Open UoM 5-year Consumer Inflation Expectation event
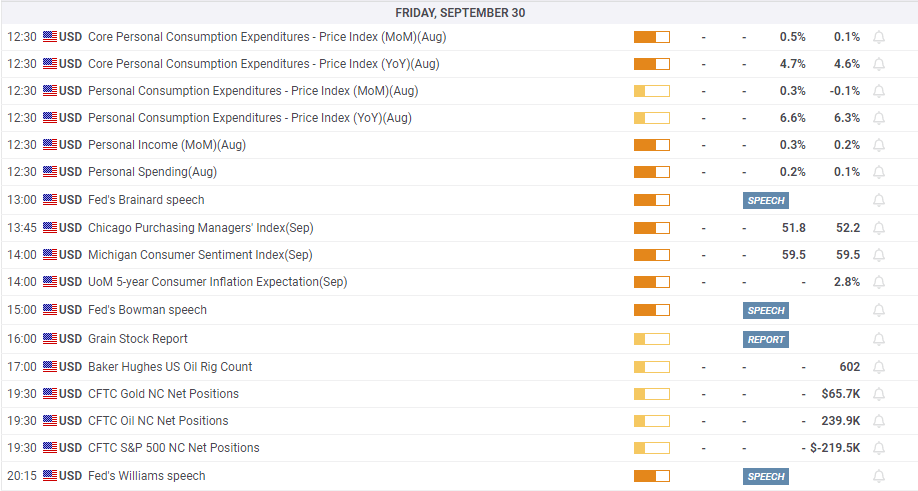Viewport: 918px width, 491px height. pyautogui.click(x=217, y=282)
